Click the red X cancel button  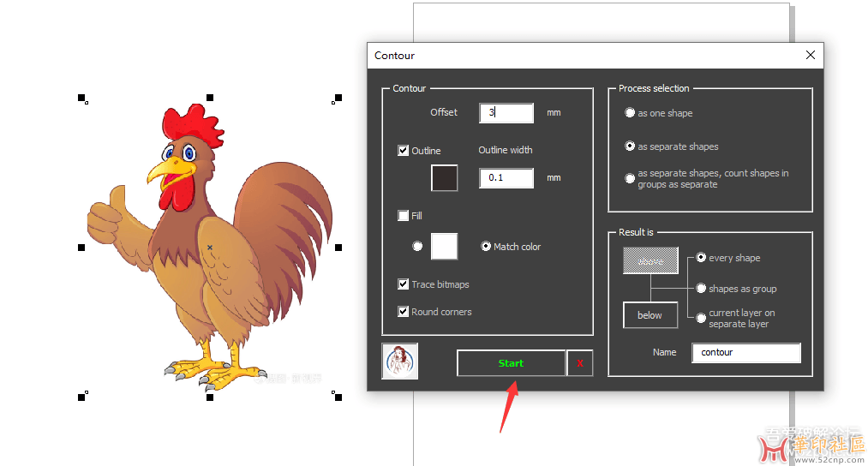580,363
